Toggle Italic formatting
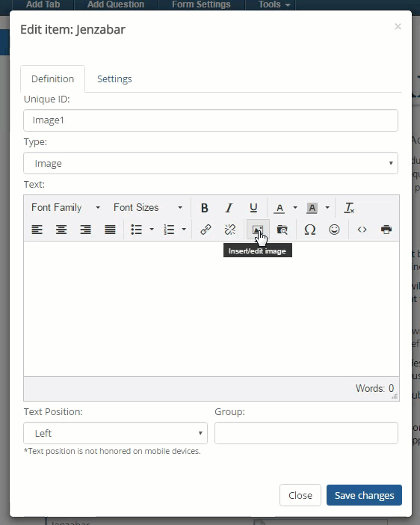The width and height of the screenshot is (420, 525). coord(229,208)
